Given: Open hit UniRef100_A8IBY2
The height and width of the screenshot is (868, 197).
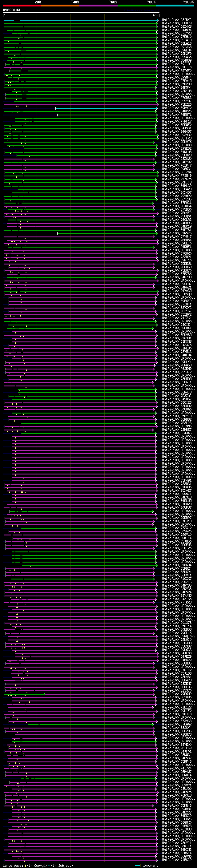Looking at the screenshot, I should 177,20.
